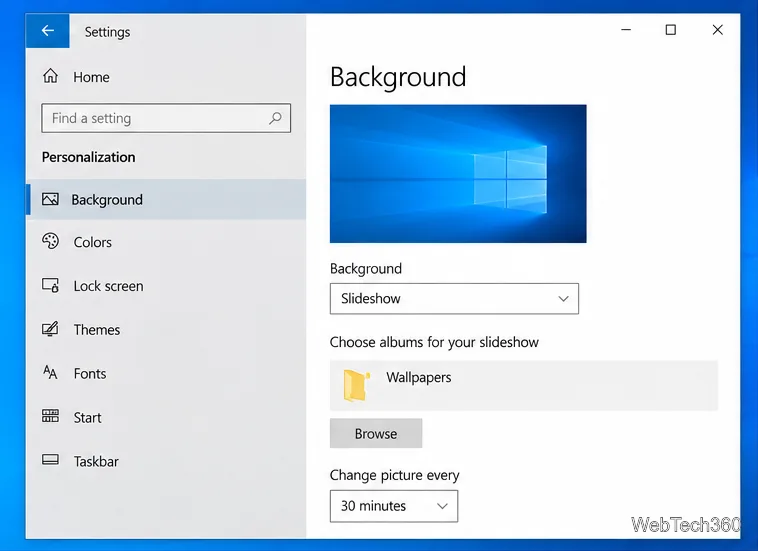Select the large Background page title
Screen dimensions: 758x551
tap(398, 77)
